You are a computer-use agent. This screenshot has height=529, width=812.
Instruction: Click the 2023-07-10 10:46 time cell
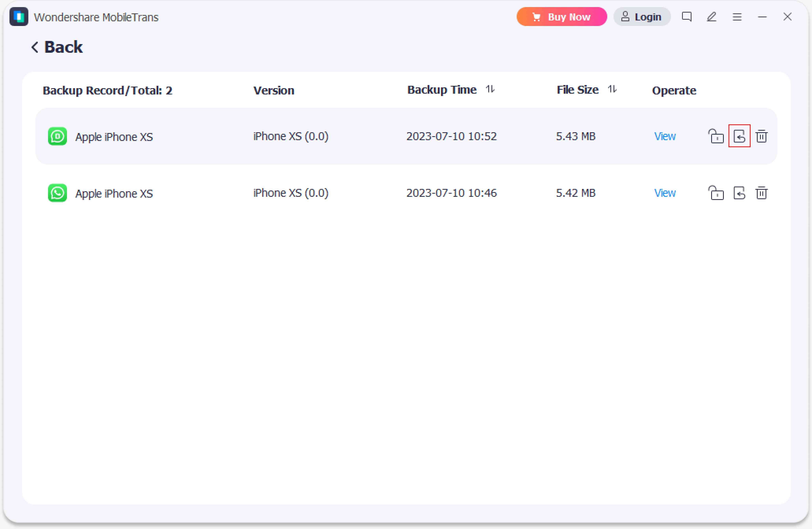tap(451, 193)
